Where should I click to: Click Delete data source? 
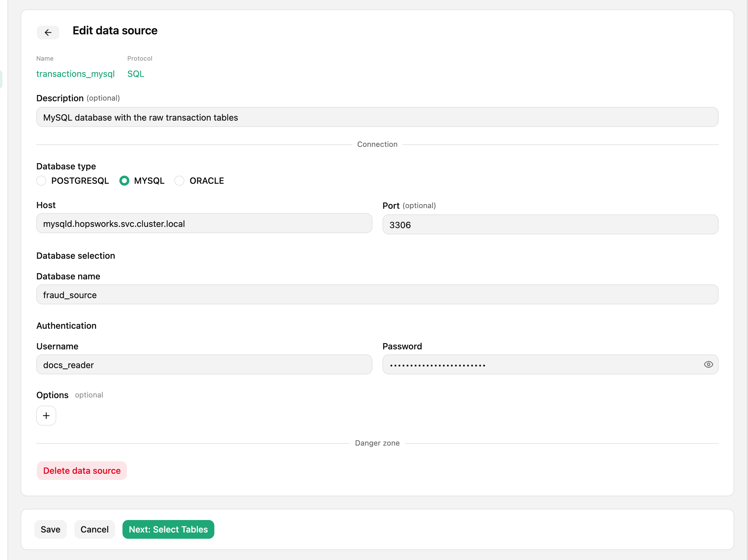(x=82, y=471)
